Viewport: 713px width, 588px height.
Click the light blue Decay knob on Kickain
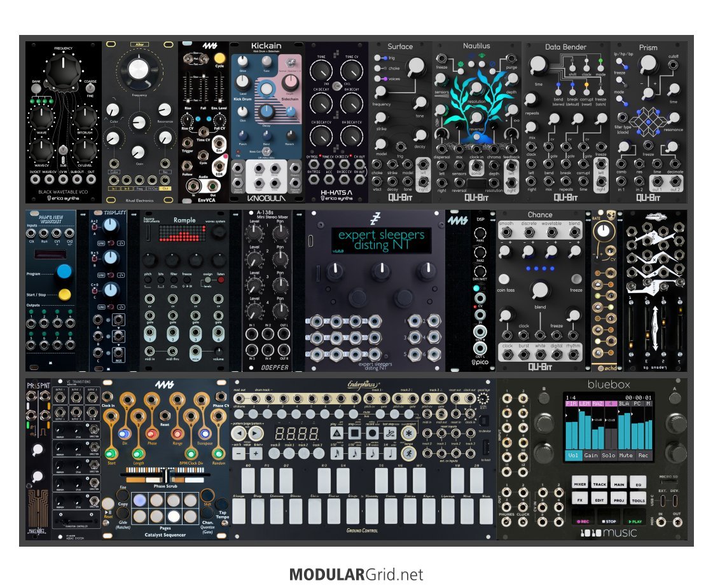pyautogui.click(x=267, y=111)
